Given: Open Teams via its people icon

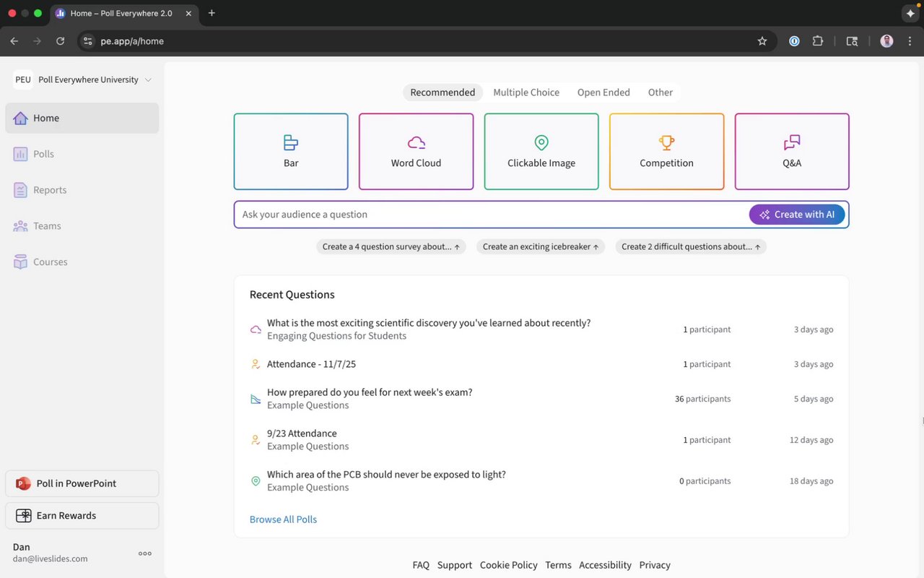Looking at the screenshot, I should pos(20,226).
